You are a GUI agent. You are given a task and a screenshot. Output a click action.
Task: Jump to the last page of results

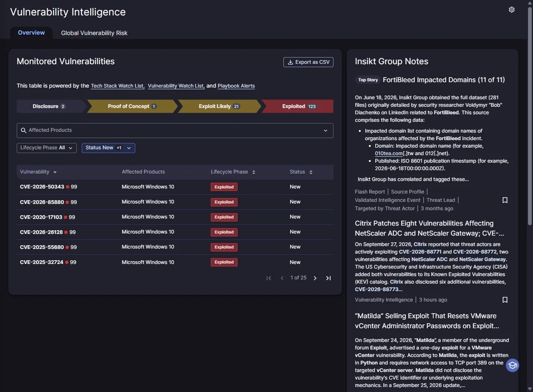pos(328,278)
